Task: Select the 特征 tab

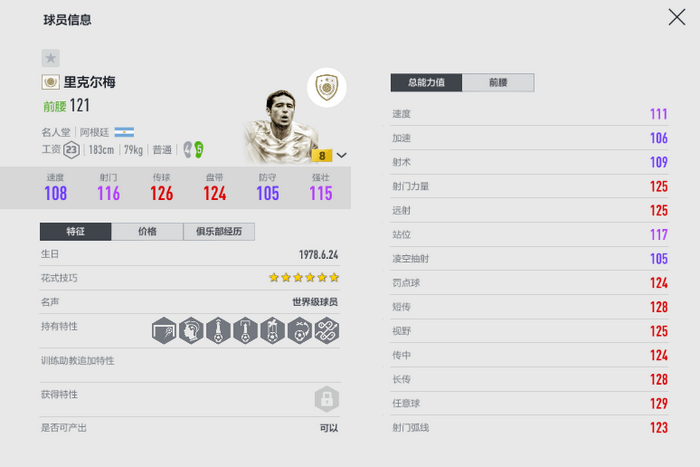Action: tap(75, 231)
